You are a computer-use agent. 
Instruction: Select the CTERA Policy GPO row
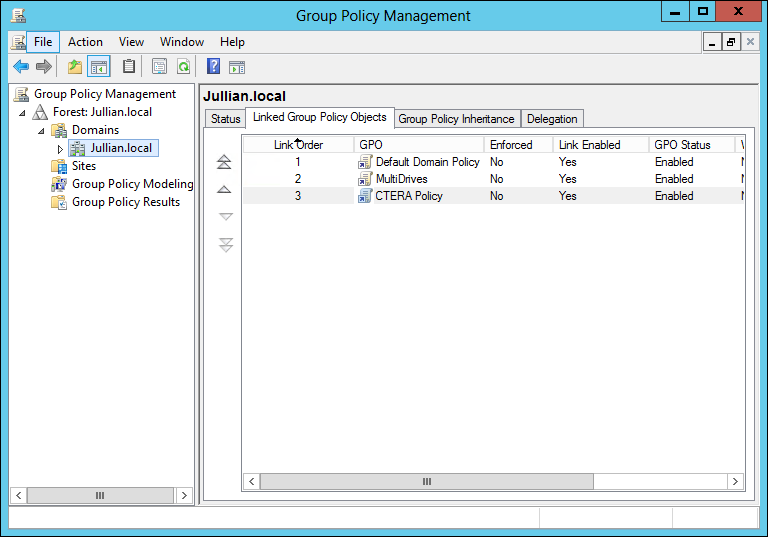click(408, 196)
